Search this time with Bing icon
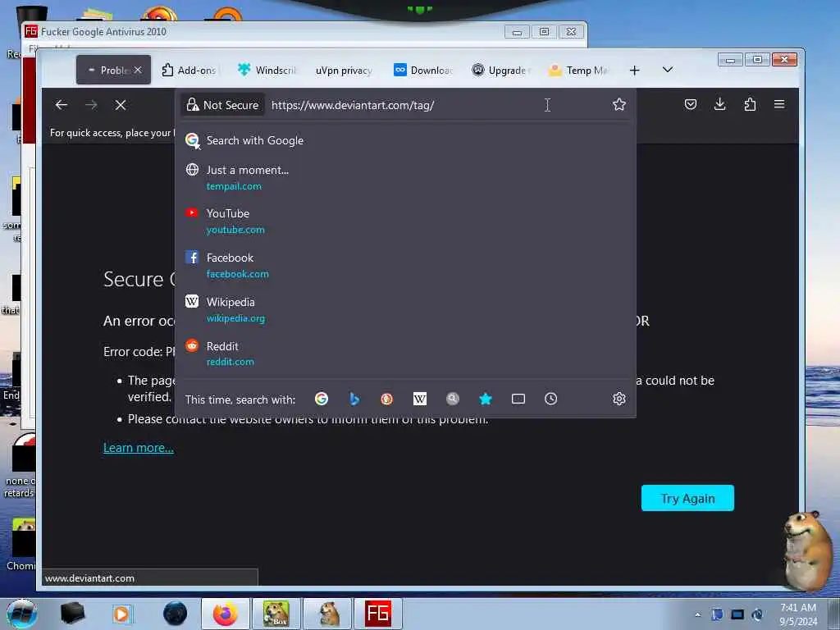Viewport: 840px width, 630px height. click(354, 399)
